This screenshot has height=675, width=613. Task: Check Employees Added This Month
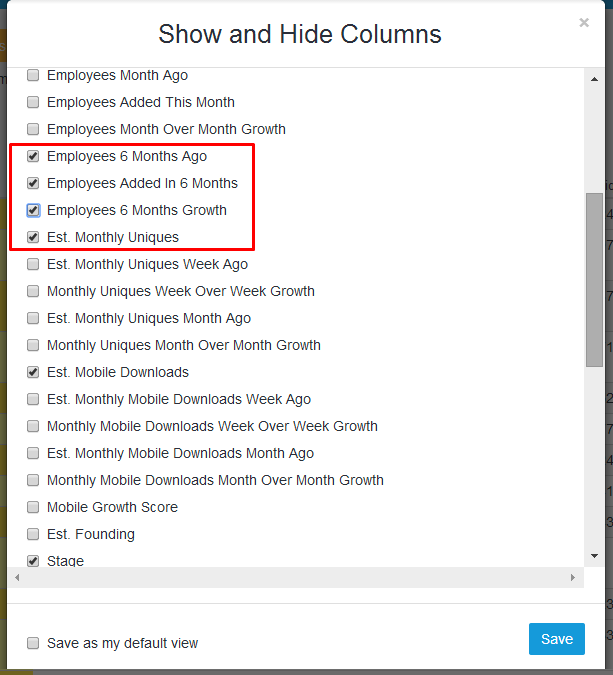33,102
